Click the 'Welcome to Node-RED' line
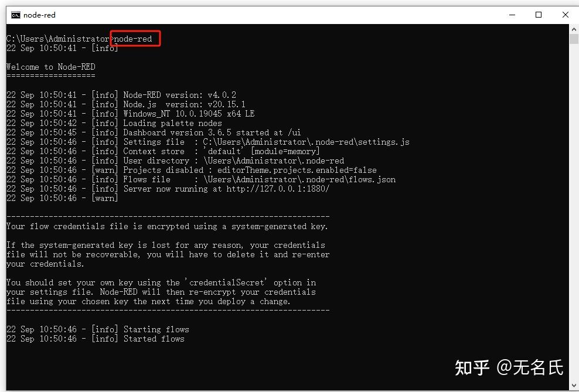This screenshot has height=392, width=579. tap(51, 67)
